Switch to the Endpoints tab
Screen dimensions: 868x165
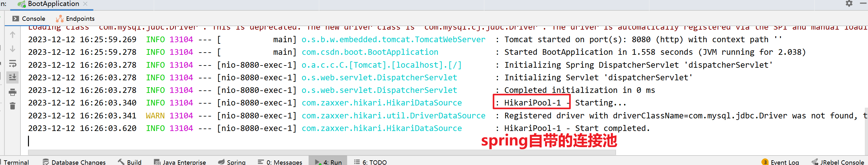tap(75, 19)
